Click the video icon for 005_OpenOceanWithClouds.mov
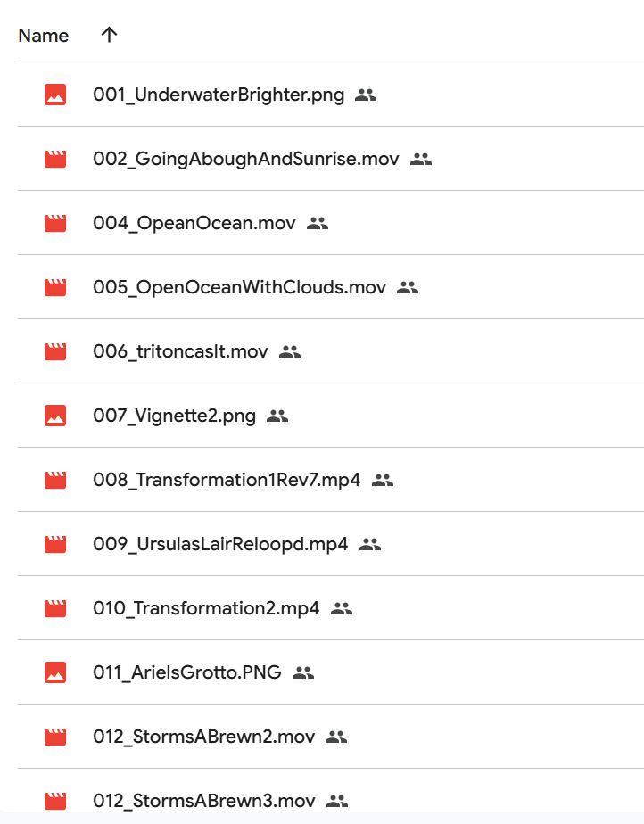This screenshot has height=824, width=644. point(55,287)
